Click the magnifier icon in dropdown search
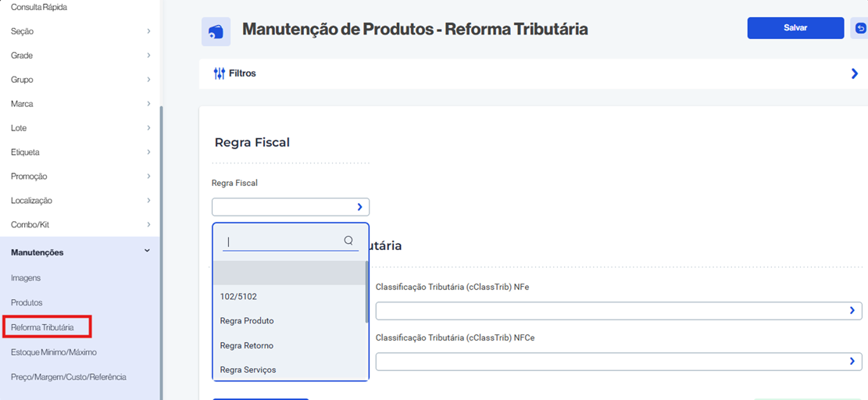868x400 pixels. pos(348,241)
